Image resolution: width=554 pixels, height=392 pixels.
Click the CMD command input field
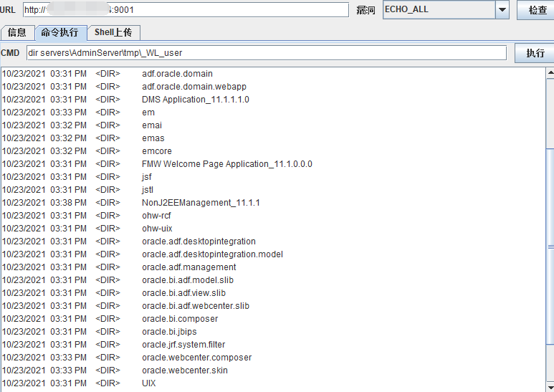pyautogui.click(x=267, y=53)
